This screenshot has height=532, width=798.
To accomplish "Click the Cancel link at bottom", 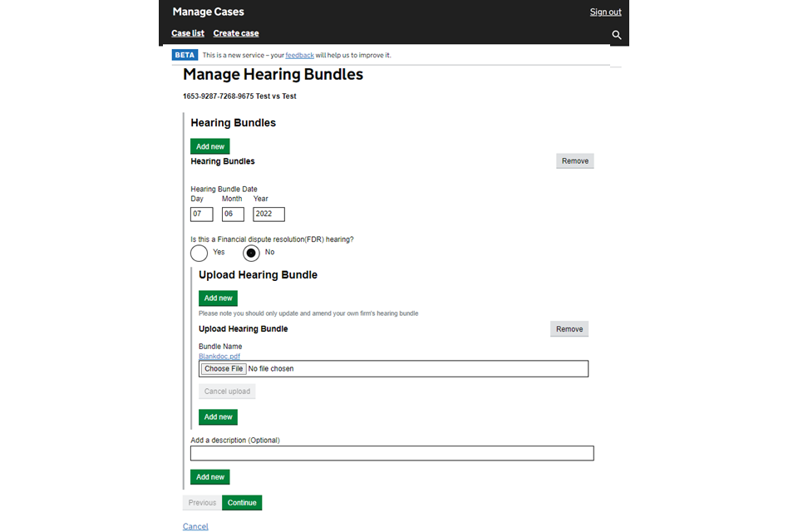I will [x=195, y=526].
